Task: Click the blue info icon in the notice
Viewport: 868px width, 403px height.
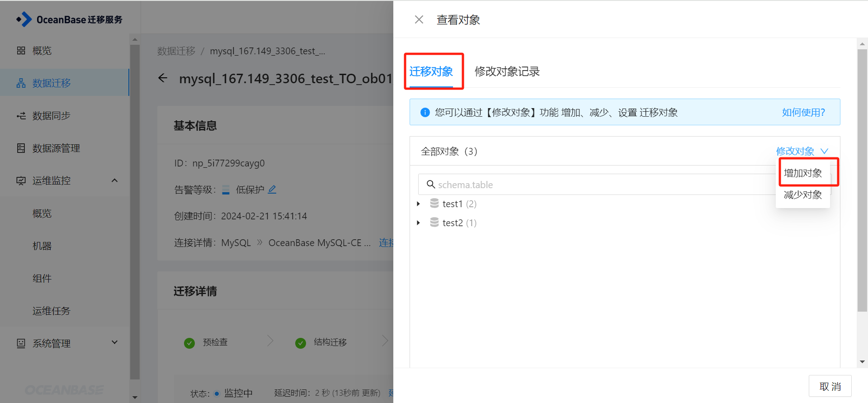Action: click(x=425, y=112)
